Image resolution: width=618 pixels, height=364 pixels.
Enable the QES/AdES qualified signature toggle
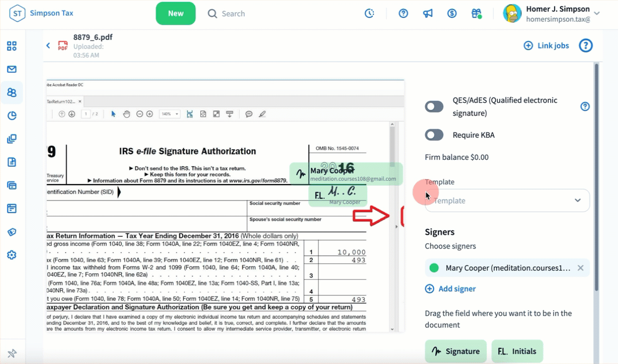coord(434,107)
